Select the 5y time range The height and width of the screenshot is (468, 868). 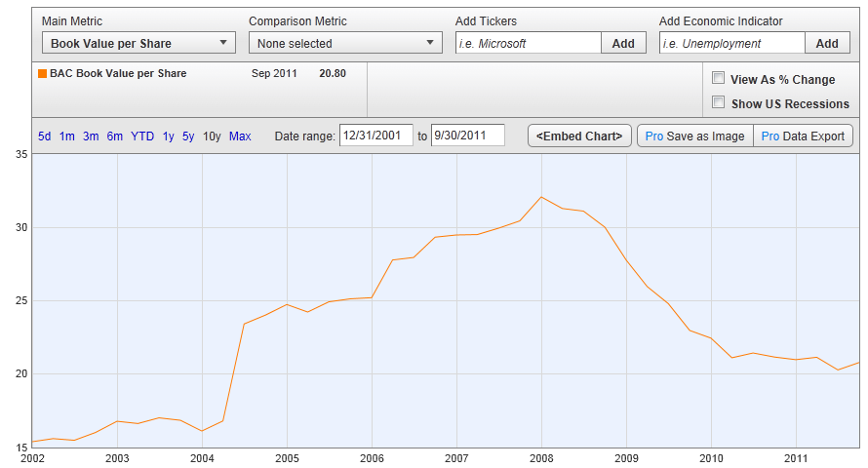click(x=188, y=136)
